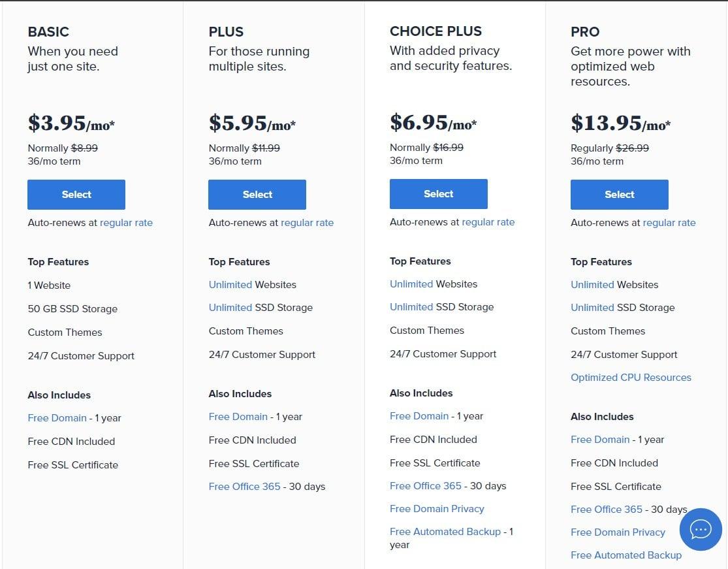Viewport: 728px width, 569px height.
Task: Click Unlimited Websites link under PRO
Action: pyautogui.click(x=592, y=284)
